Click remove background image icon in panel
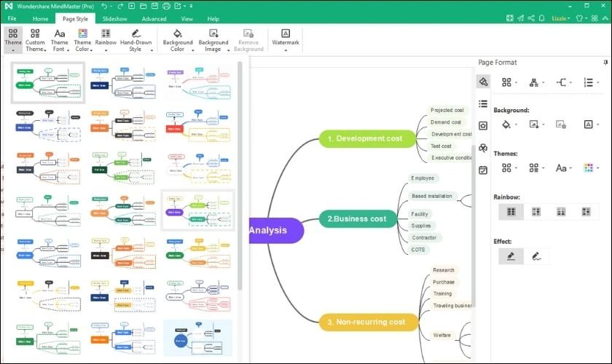The image size is (612, 364). [561, 124]
